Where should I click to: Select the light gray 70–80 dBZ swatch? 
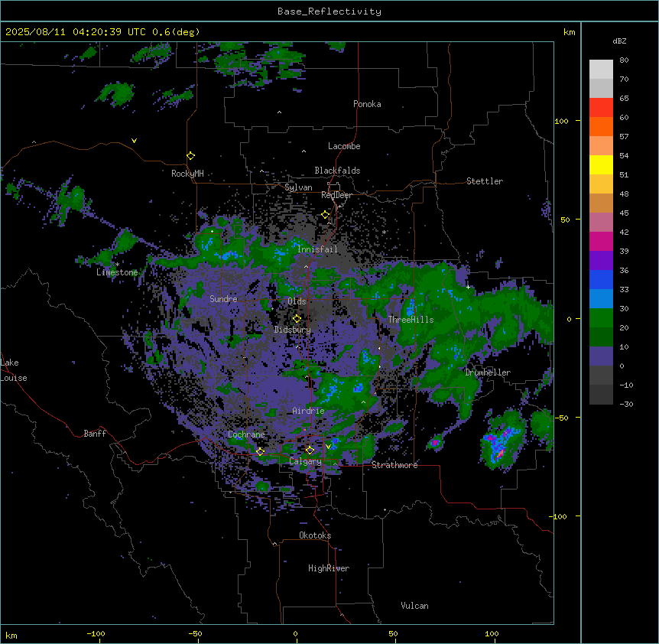[x=601, y=70]
